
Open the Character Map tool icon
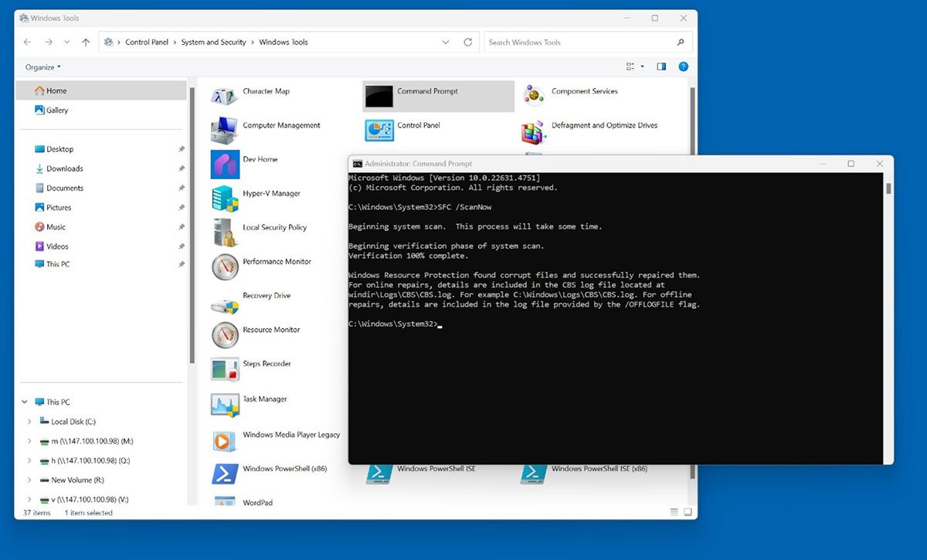click(224, 96)
